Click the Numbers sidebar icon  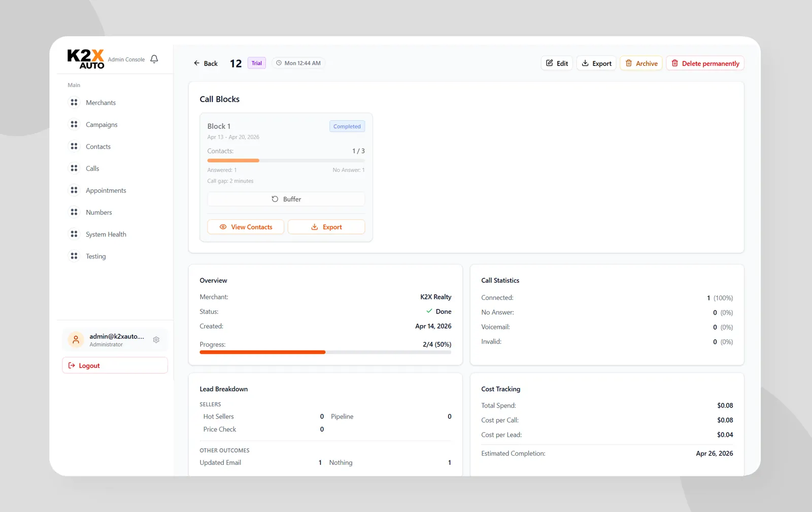[74, 212]
